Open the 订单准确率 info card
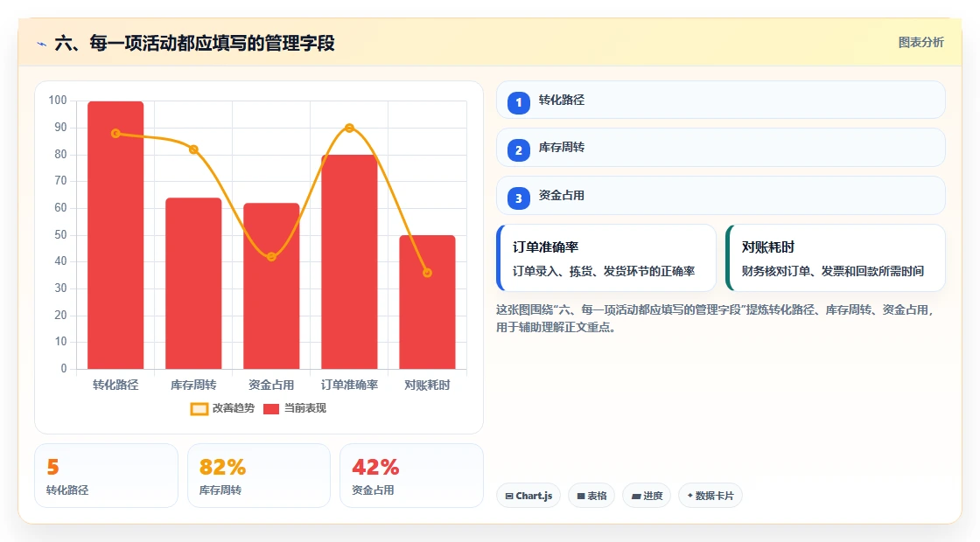Image resolution: width=980 pixels, height=542 pixels. pos(606,258)
